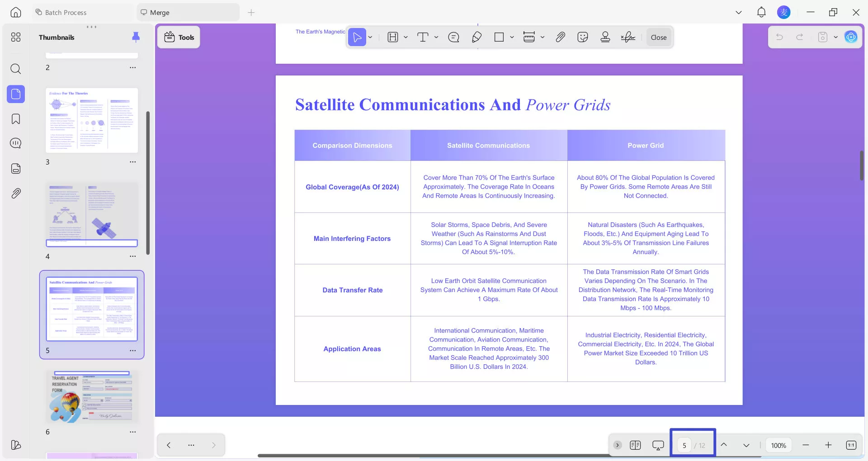Open the notifications bell
This screenshot has height=461, width=868.
click(x=761, y=12)
